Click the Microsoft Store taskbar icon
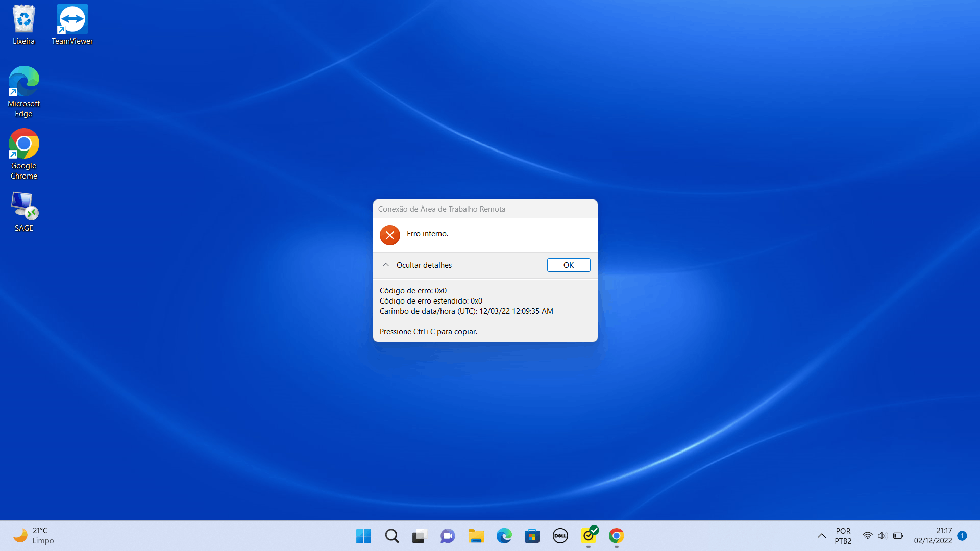This screenshot has width=980, height=551. tap(532, 536)
